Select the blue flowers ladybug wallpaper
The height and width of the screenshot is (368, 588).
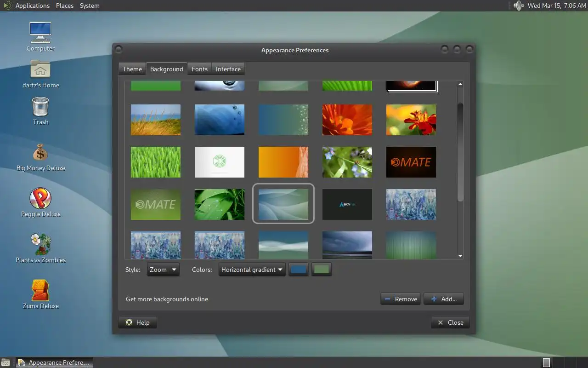tap(347, 162)
